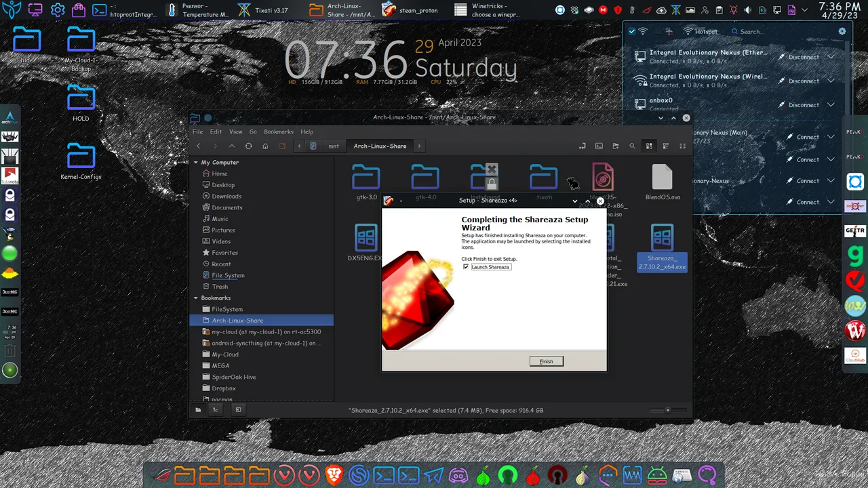Image resolution: width=868 pixels, height=488 pixels.
Task: Switch to icon view
Action: [x=649, y=146]
